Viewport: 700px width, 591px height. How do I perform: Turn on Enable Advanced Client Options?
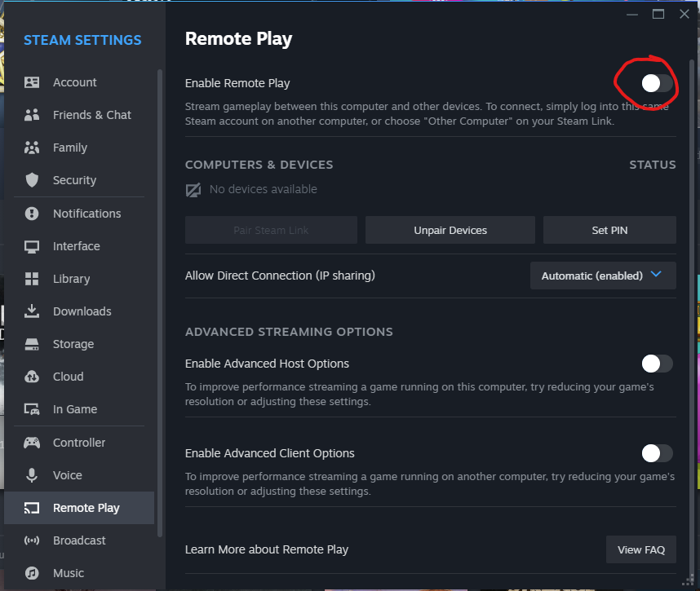pos(657,453)
